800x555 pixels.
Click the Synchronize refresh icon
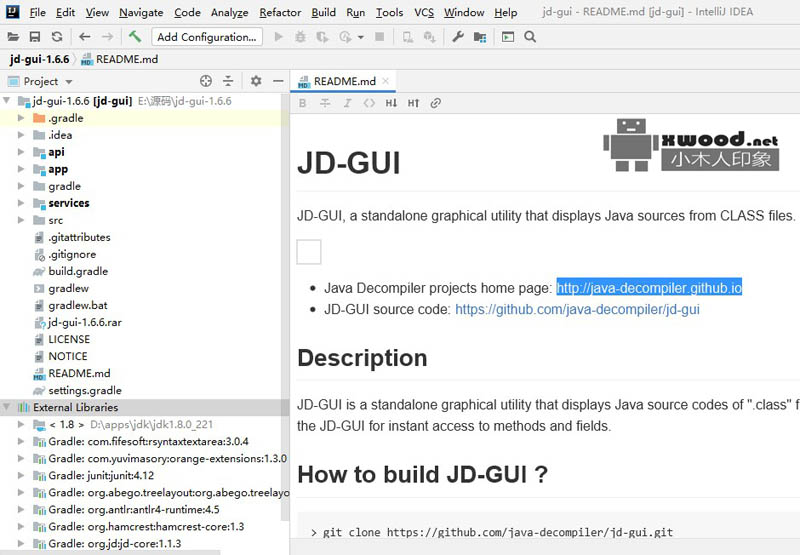pyautogui.click(x=57, y=37)
